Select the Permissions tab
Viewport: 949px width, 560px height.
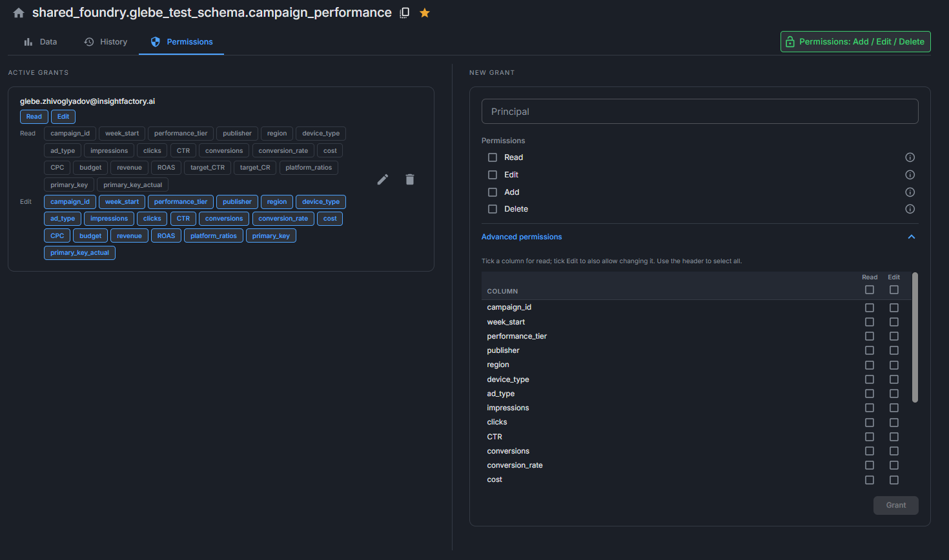181,42
